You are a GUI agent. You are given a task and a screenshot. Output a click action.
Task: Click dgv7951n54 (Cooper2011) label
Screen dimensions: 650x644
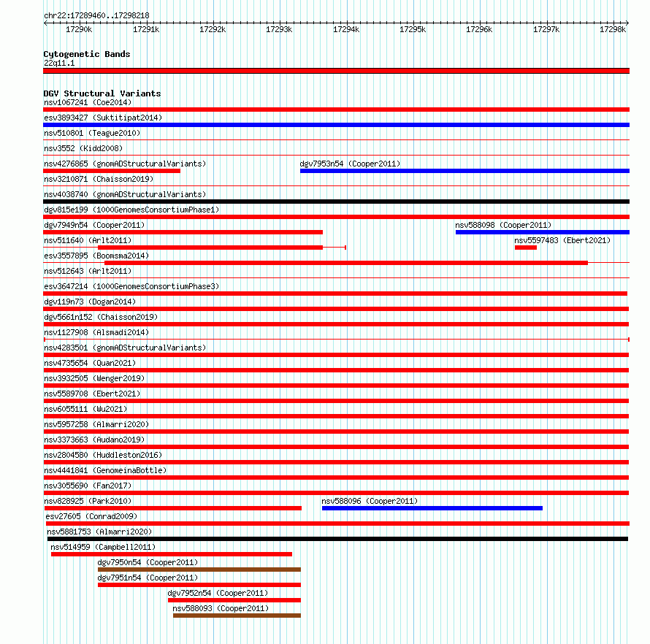pyautogui.click(x=148, y=578)
